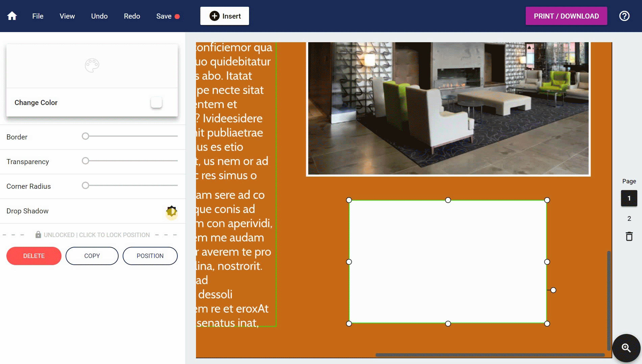Viewport: 642px width, 364px height.
Task: Select the Lorem text block on canvas
Action: coord(236,184)
